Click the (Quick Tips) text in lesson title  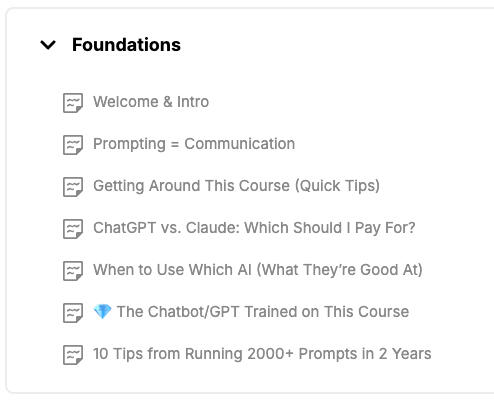(337, 186)
